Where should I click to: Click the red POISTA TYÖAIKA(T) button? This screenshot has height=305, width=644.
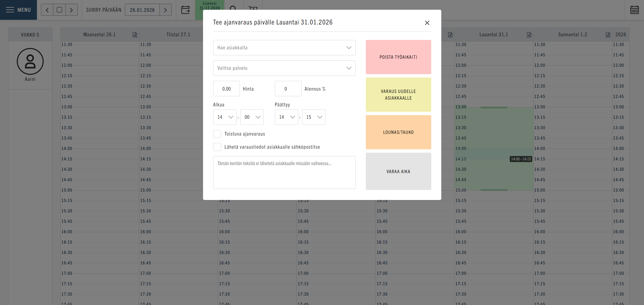click(398, 57)
